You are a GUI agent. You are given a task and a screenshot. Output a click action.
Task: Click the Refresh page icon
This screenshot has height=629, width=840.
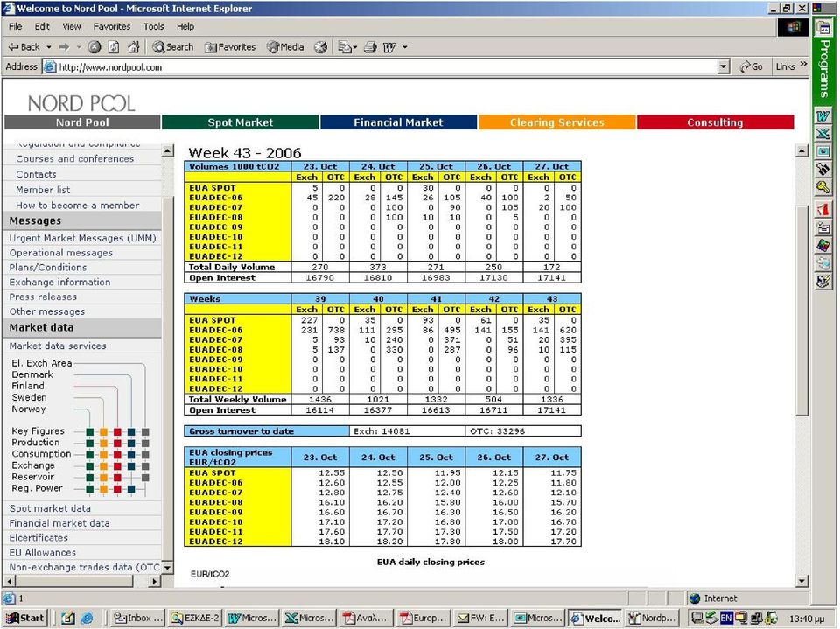tap(114, 47)
